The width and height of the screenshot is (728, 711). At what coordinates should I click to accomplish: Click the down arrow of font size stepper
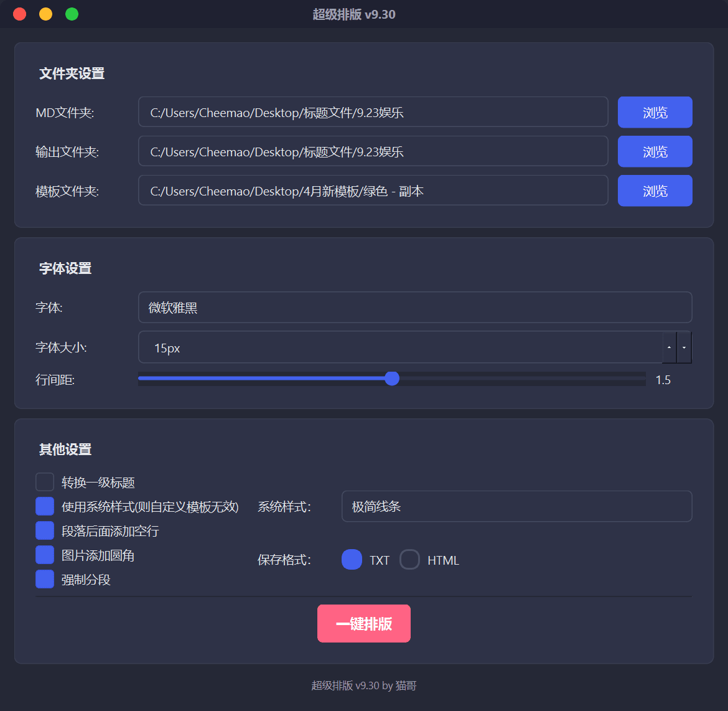[684, 347]
